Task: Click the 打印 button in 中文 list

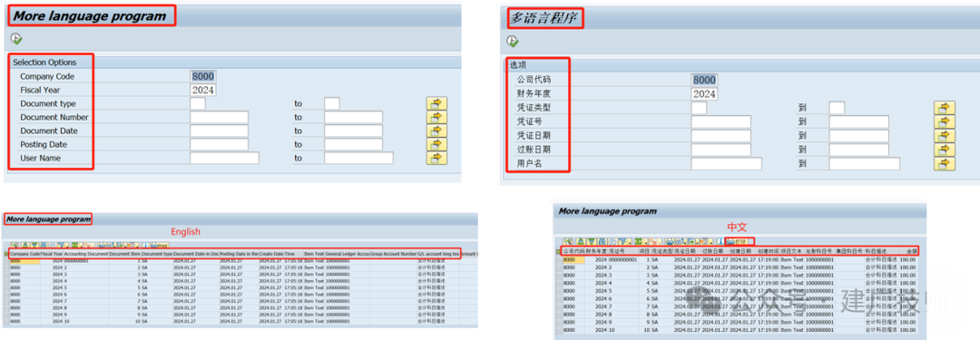Action: tap(737, 241)
